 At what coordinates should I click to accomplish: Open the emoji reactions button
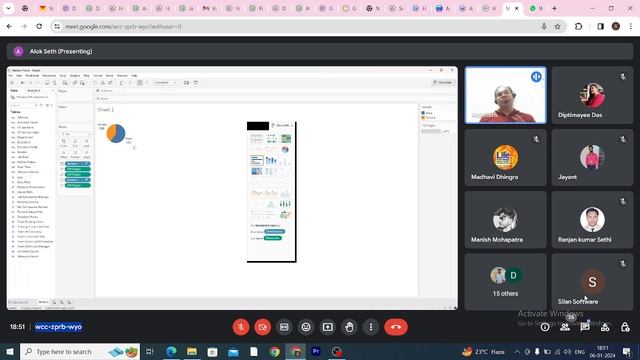(x=306, y=327)
